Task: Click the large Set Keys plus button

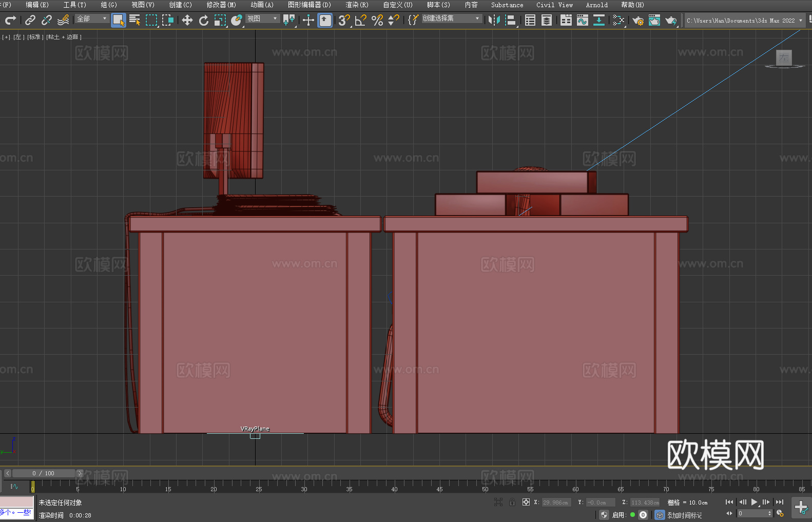Action: pos(801,507)
